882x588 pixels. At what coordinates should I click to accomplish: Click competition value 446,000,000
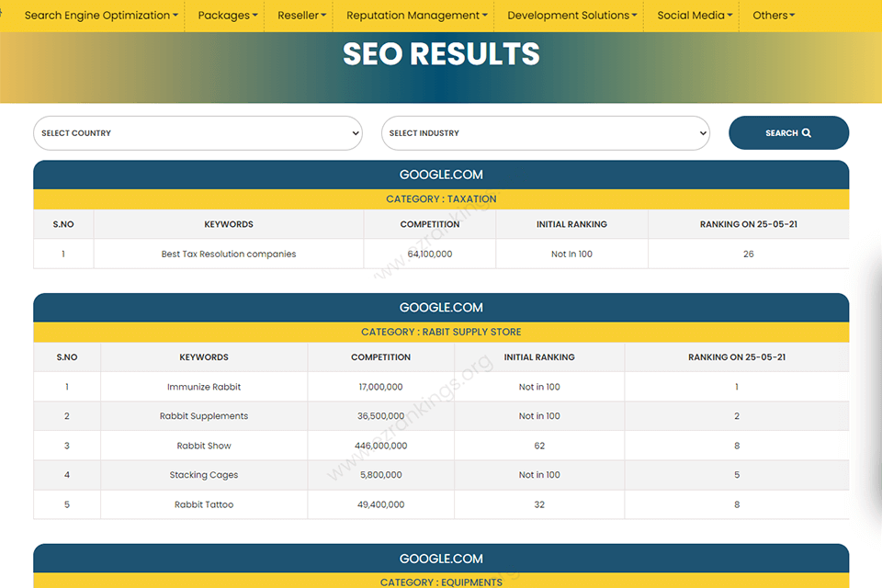(x=380, y=446)
